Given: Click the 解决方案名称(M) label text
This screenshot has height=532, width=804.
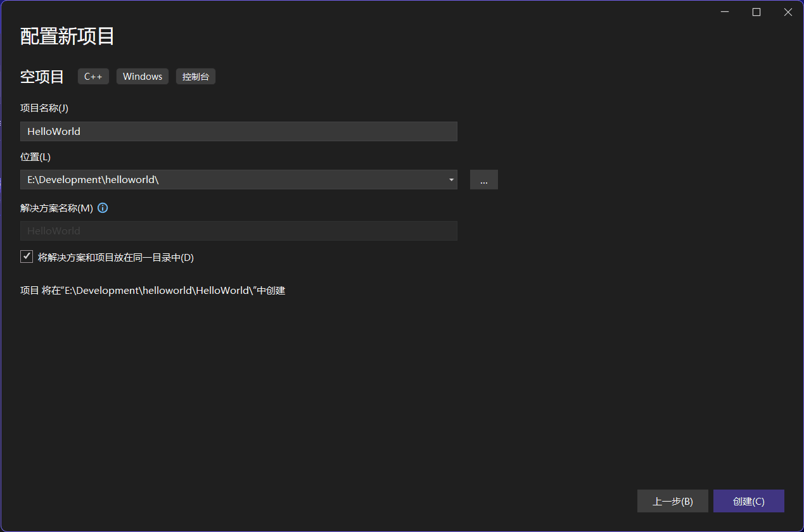Looking at the screenshot, I should 56,208.
